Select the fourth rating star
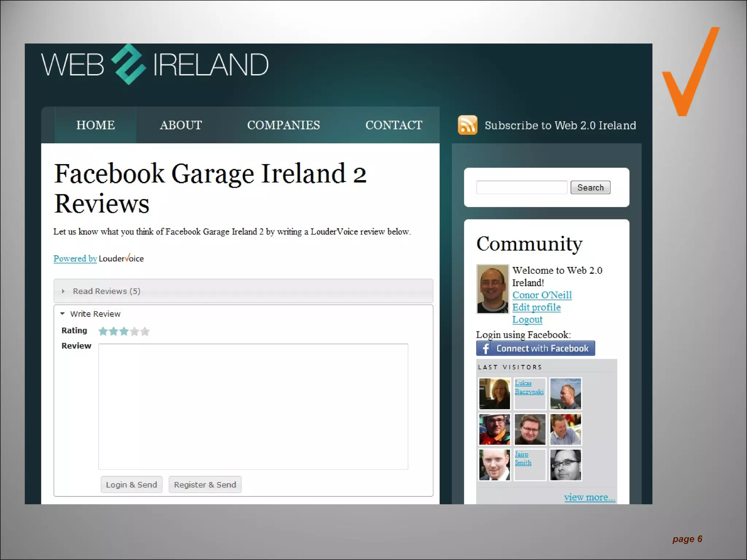This screenshot has height=560, width=747. (x=135, y=331)
